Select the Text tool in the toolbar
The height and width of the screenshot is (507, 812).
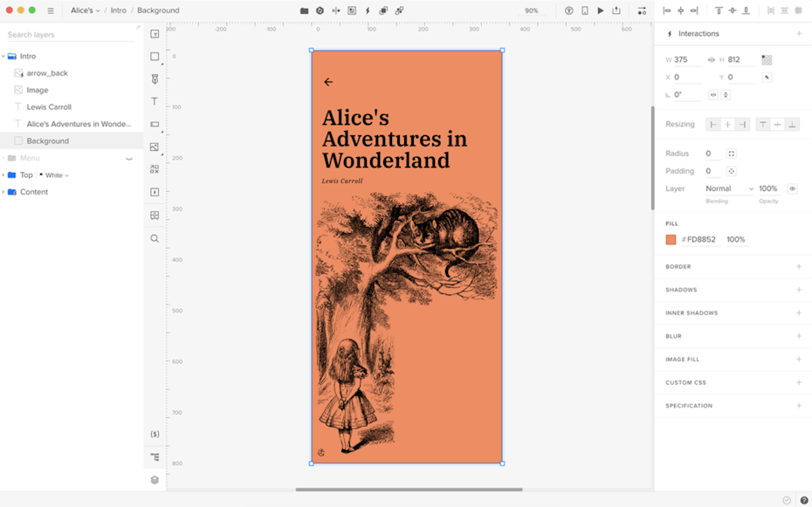point(155,101)
